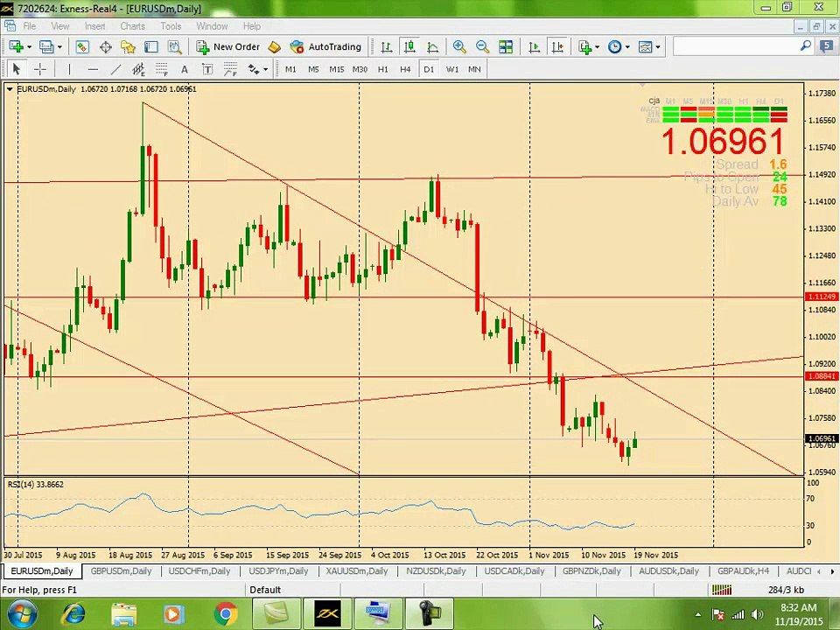Open the Charts menu
840x630 pixels.
tap(132, 25)
